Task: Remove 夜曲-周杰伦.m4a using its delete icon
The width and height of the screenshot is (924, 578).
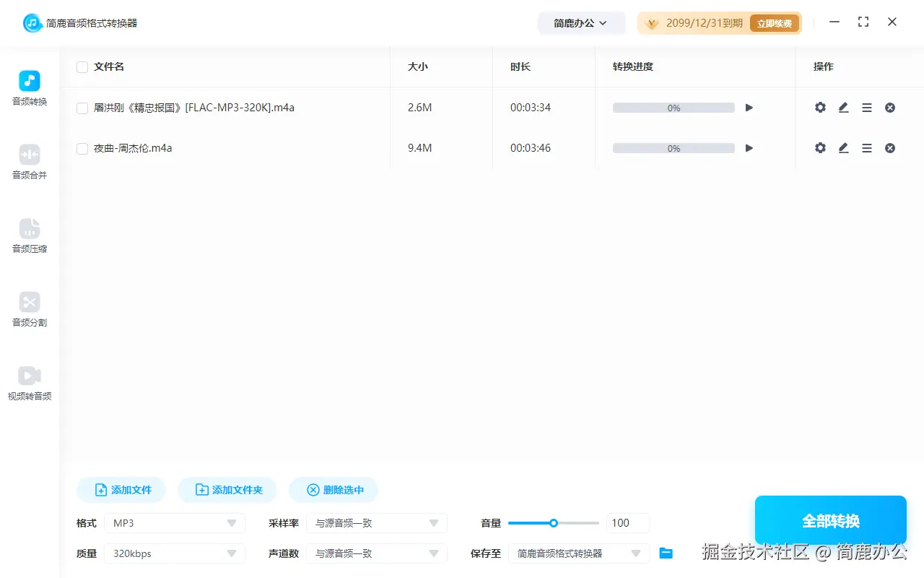Action: point(889,147)
